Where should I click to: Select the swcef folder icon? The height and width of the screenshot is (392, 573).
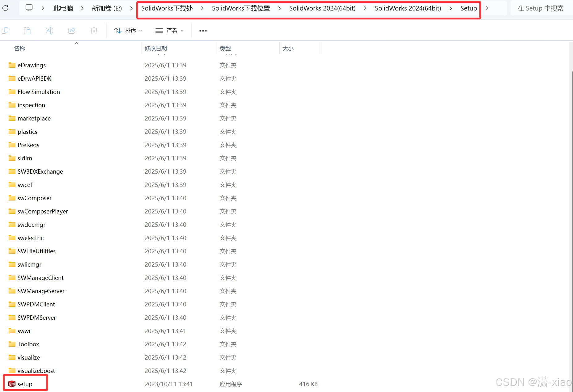point(12,185)
